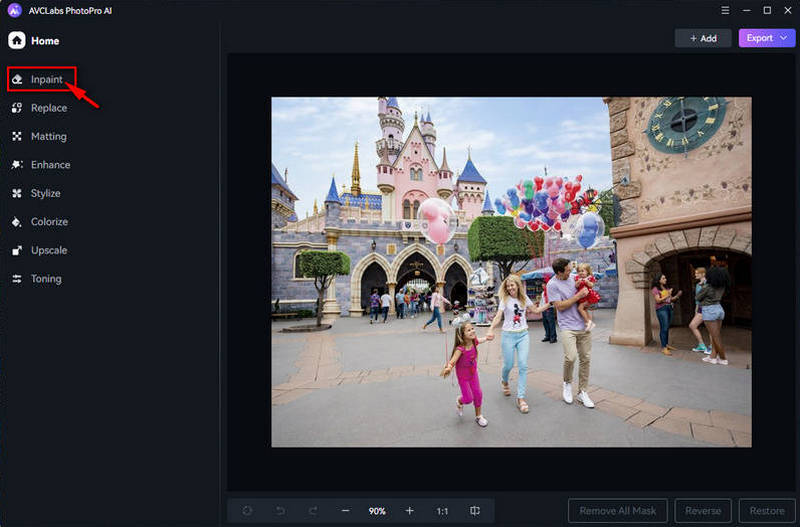Open the Enhance menu item

51,165
